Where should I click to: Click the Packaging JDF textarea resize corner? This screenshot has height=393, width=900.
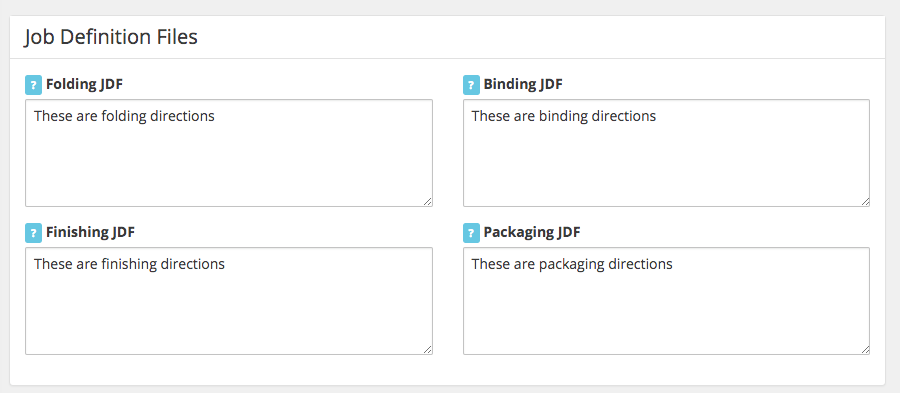coord(865,349)
